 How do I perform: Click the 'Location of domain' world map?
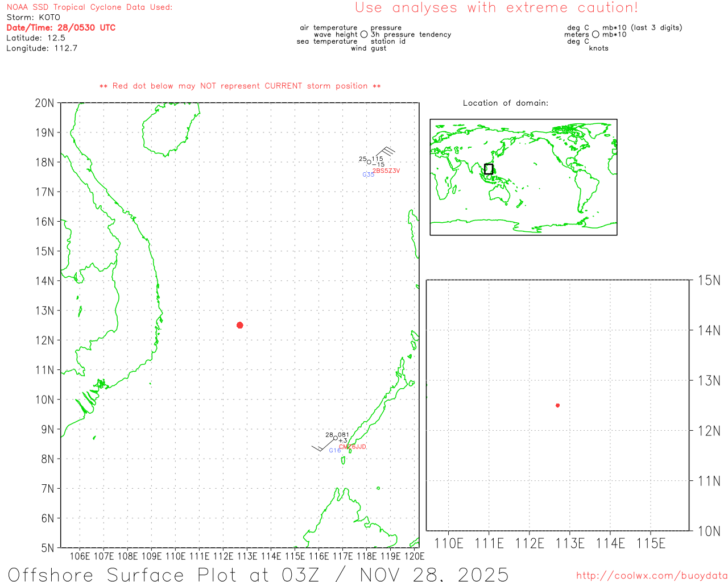(523, 177)
